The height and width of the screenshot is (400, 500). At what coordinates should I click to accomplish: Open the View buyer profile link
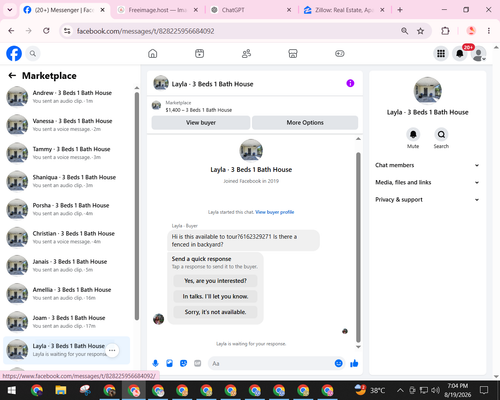(275, 212)
